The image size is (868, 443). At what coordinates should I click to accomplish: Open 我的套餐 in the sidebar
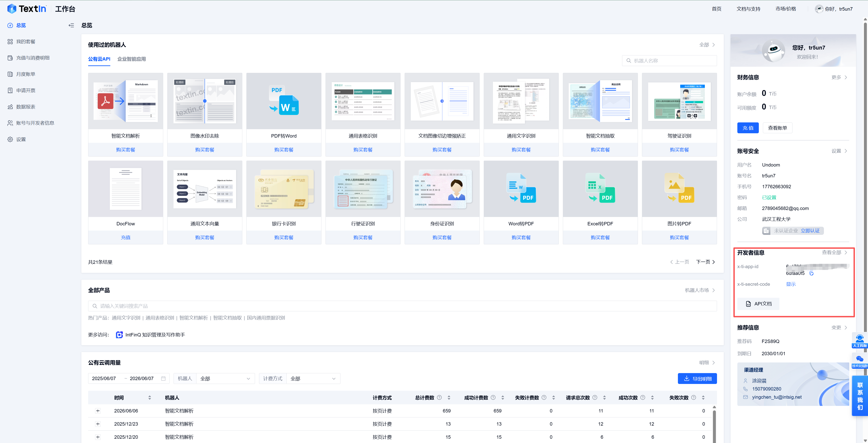tap(26, 41)
